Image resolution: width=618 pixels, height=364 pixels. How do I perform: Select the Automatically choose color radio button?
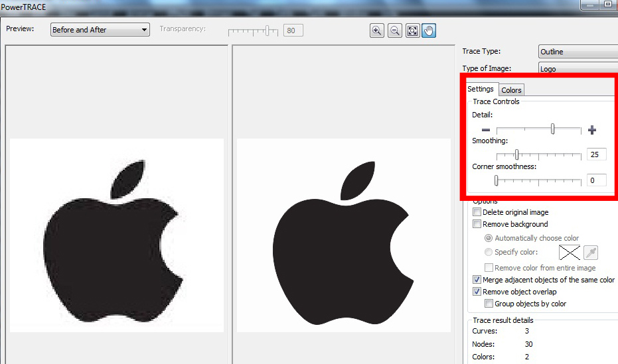coord(489,238)
